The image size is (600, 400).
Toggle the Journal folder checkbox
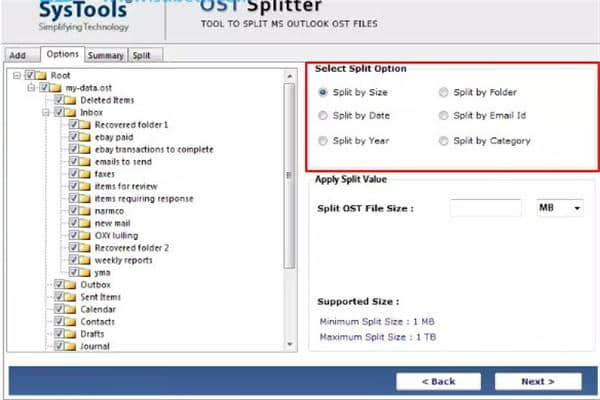[x=59, y=346]
